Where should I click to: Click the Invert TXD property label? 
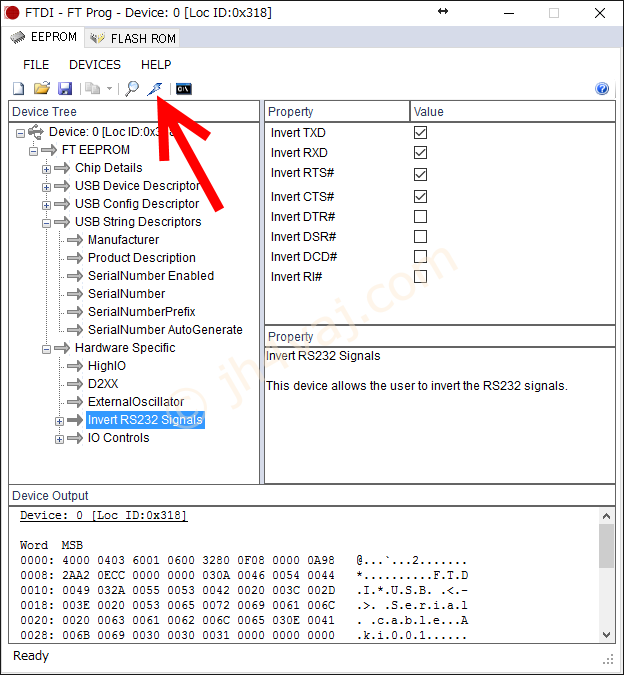click(298, 133)
